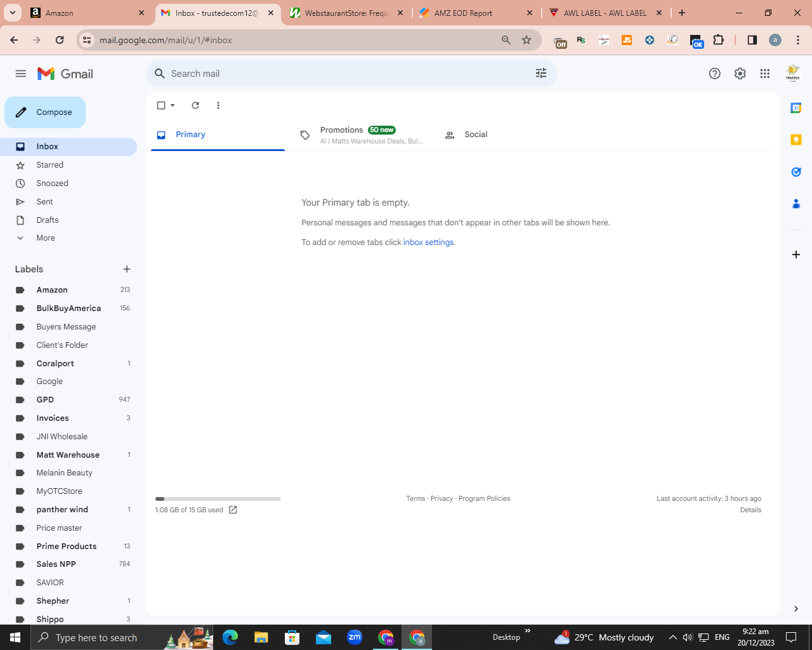Open the Program Policies link

484,499
